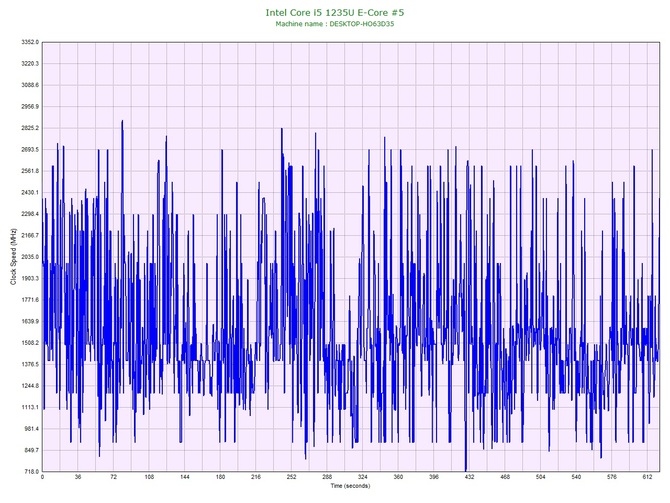Click the 324 tick on time axis
The width and height of the screenshot is (670, 503).
362,477
